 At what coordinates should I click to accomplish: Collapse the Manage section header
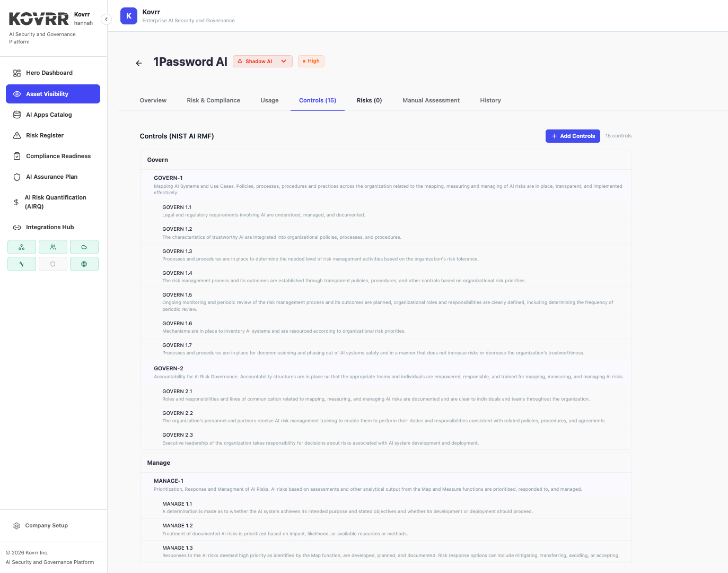pyautogui.click(x=386, y=463)
